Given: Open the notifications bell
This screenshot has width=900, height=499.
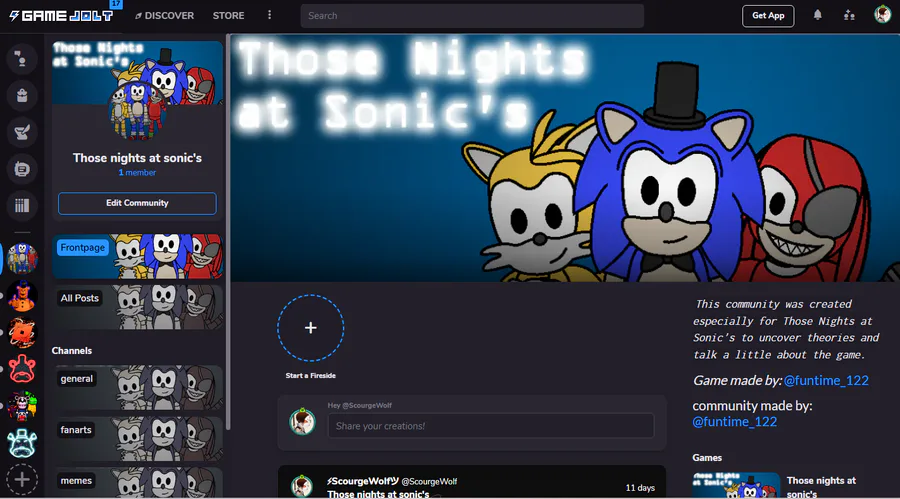Looking at the screenshot, I should coord(817,15).
